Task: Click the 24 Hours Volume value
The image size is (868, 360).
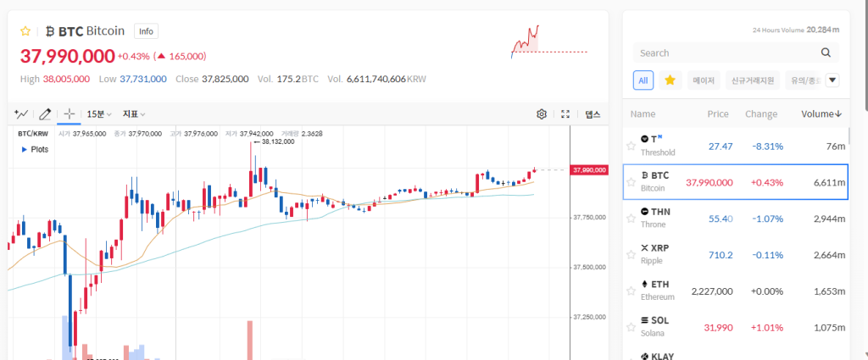Action: [x=822, y=30]
